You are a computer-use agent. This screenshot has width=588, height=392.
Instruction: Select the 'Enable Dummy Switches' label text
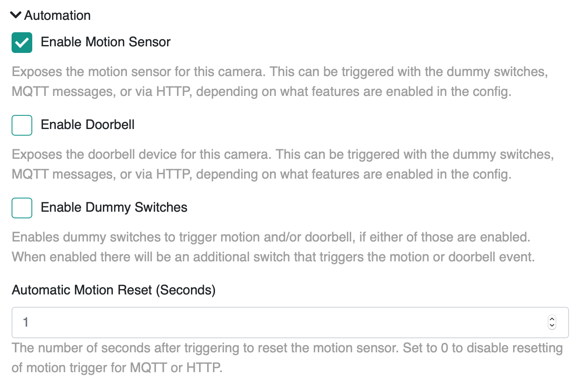114,207
